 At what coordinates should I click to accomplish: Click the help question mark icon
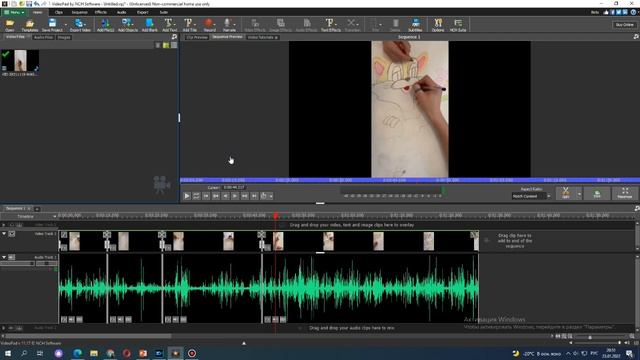(x=633, y=12)
